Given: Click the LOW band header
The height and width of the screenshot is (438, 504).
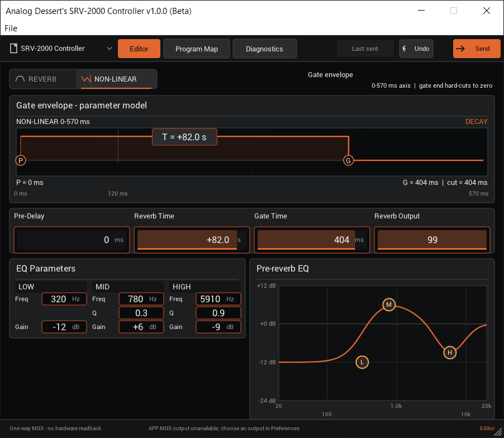Looking at the screenshot, I should click(51, 287).
